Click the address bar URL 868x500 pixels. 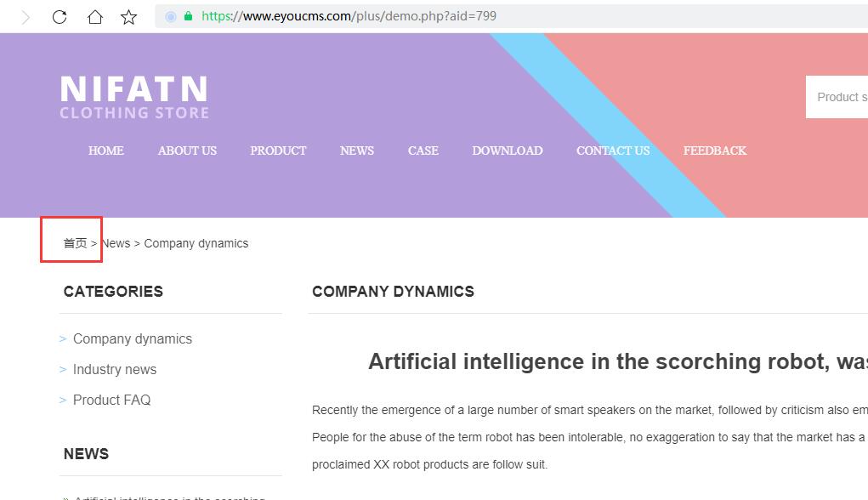coord(349,16)
